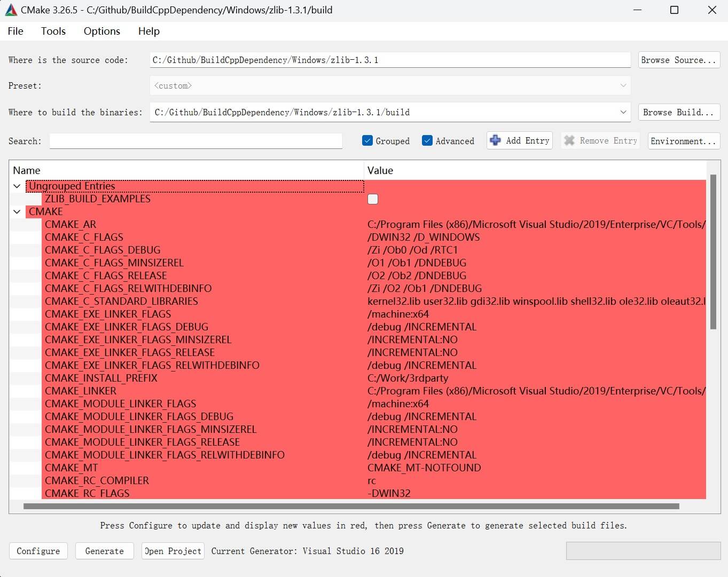
Task: Open the Help menu
Action: [149, 31]
